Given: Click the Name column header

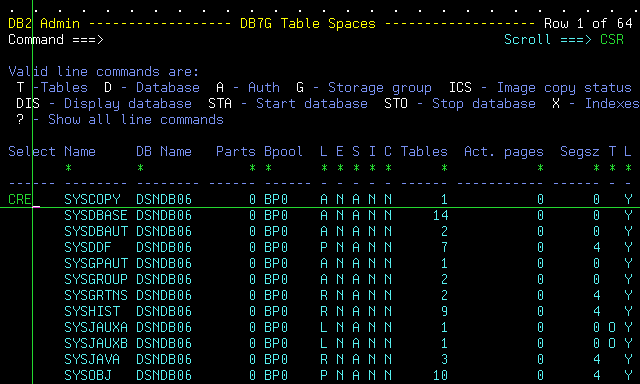Looking at the screenshot, I should coord(80,151).
